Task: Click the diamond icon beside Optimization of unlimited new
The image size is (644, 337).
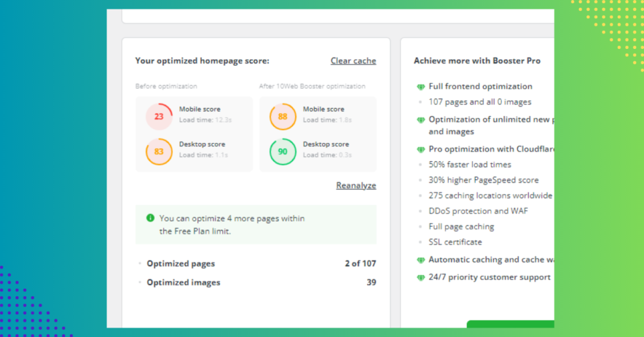Action: pyautogui.click(x=421, y=120)
